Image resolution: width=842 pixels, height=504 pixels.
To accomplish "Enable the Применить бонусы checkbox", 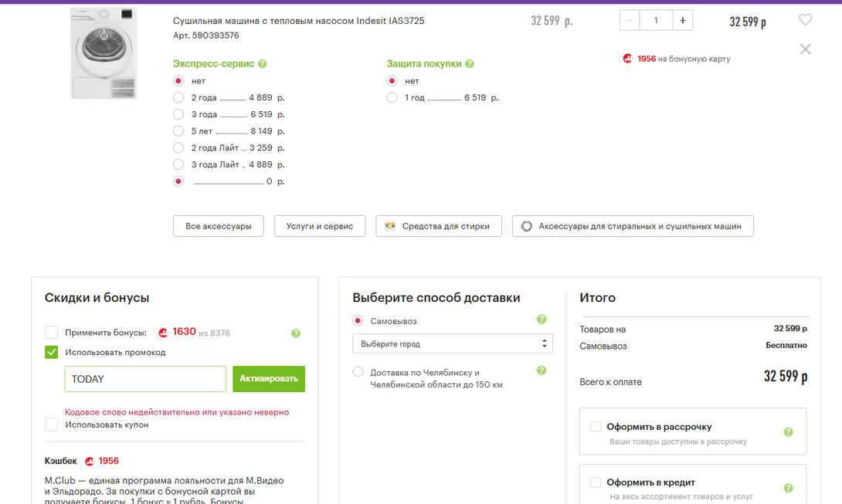I will 52,333.
